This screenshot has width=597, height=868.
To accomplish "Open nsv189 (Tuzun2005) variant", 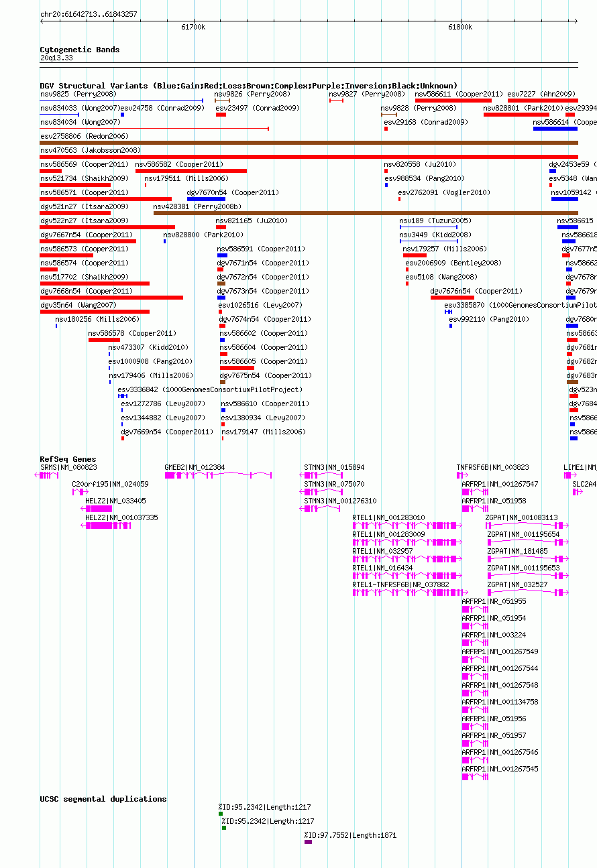I will (x=429, y=227).
